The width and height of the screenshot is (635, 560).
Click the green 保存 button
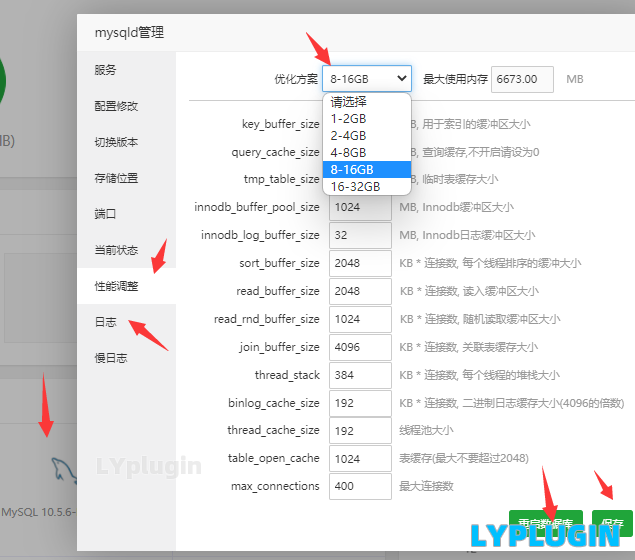(612, 523)
